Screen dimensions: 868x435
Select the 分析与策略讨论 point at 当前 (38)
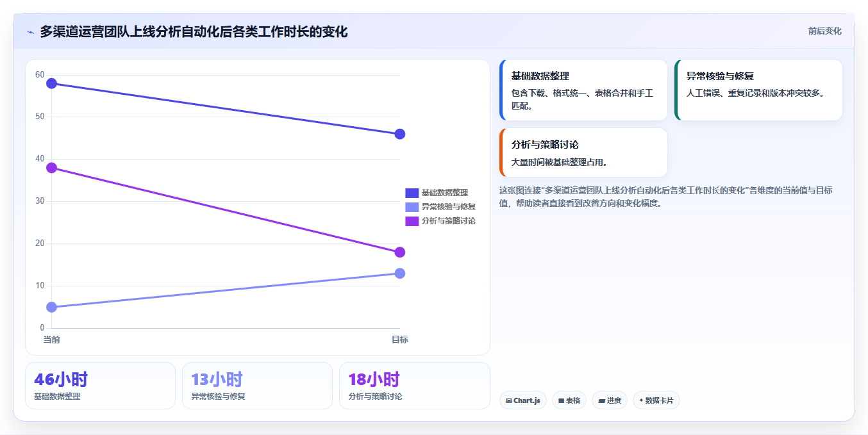click(x=52, y=168)
